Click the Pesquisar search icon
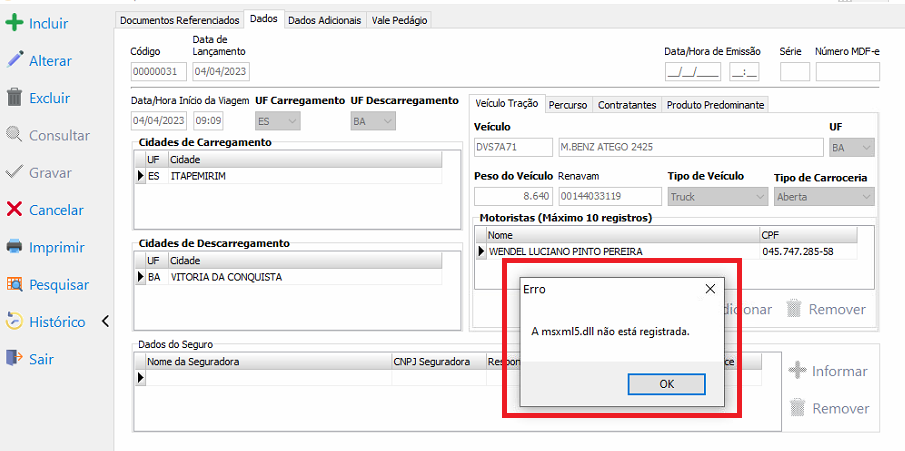The height and width of the screenshot is (451, 905). 14,284
